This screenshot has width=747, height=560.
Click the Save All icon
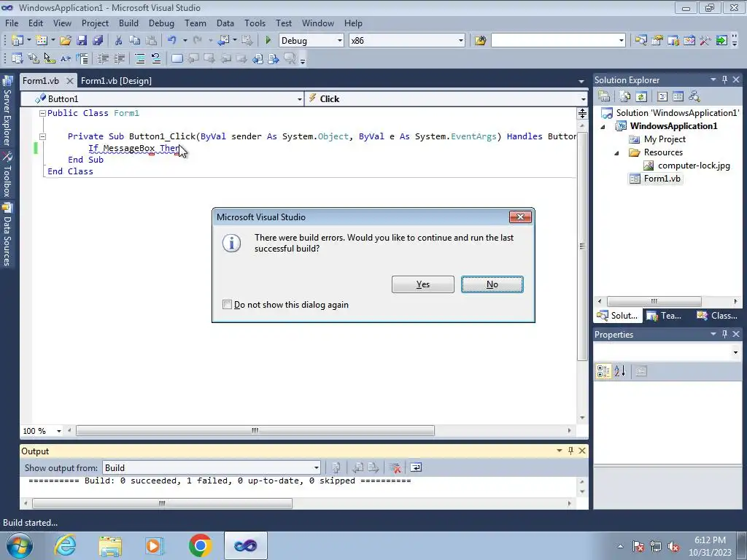98,41
